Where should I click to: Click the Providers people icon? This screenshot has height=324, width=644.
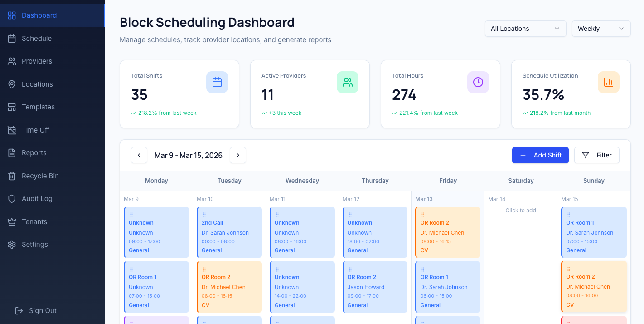(x=12, y=61)
